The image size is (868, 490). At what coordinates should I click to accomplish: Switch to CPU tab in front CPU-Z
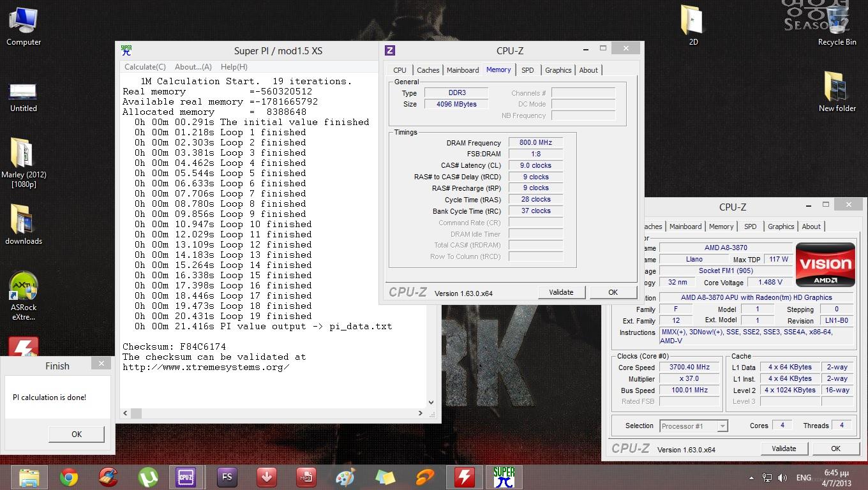click(400, 70)
